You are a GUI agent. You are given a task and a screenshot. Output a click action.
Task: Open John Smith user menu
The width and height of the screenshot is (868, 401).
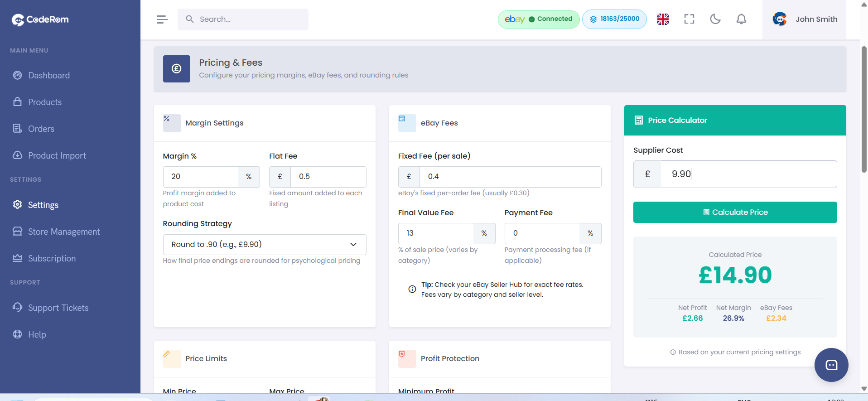(804, 19)
